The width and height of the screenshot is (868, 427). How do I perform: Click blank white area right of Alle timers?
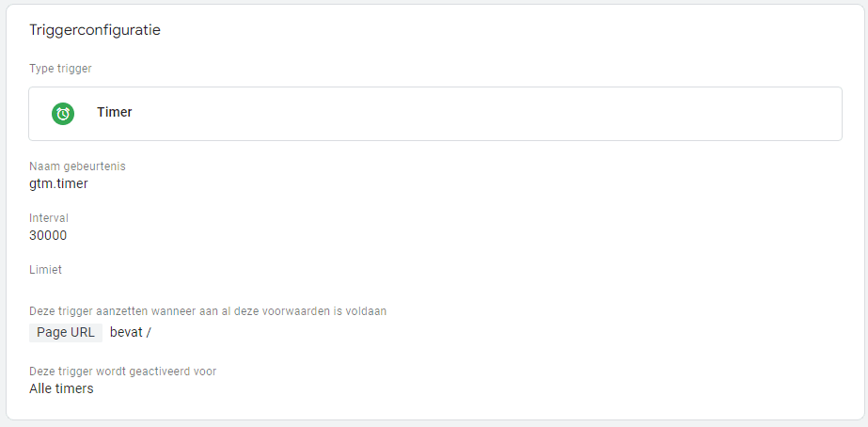[470, 388]
